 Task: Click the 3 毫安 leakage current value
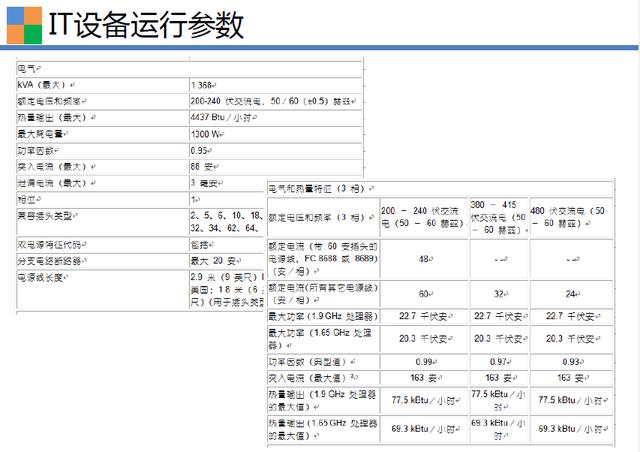[207, 183]
